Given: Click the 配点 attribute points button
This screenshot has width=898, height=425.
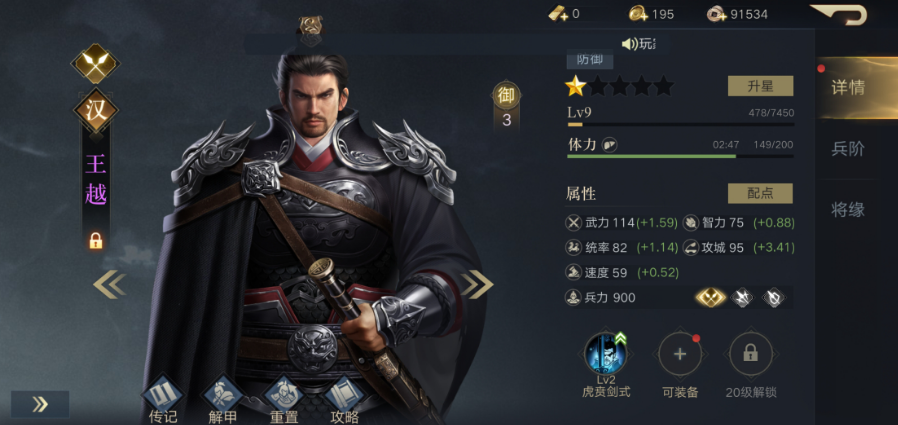Looking at the screenshot, I should [x=761, y=194].
